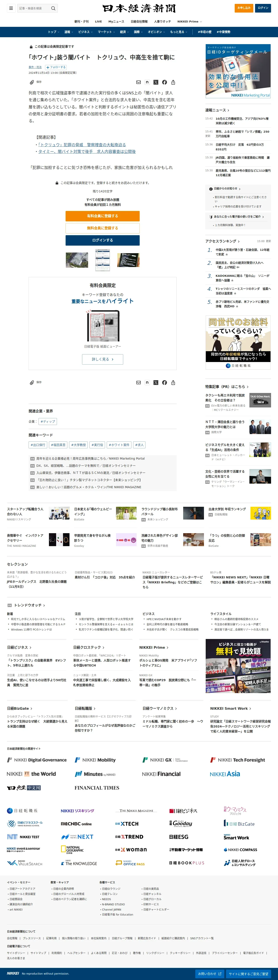This screenshot has width=278, height=980.
Task: Select the #求人 keyword tag
Action: tap(139, 445)
